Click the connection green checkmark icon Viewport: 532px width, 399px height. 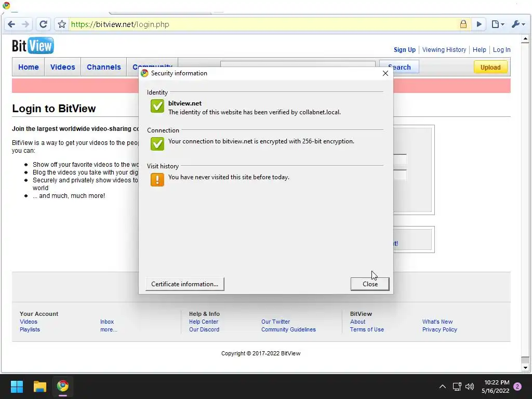click(x=157, y=144)
